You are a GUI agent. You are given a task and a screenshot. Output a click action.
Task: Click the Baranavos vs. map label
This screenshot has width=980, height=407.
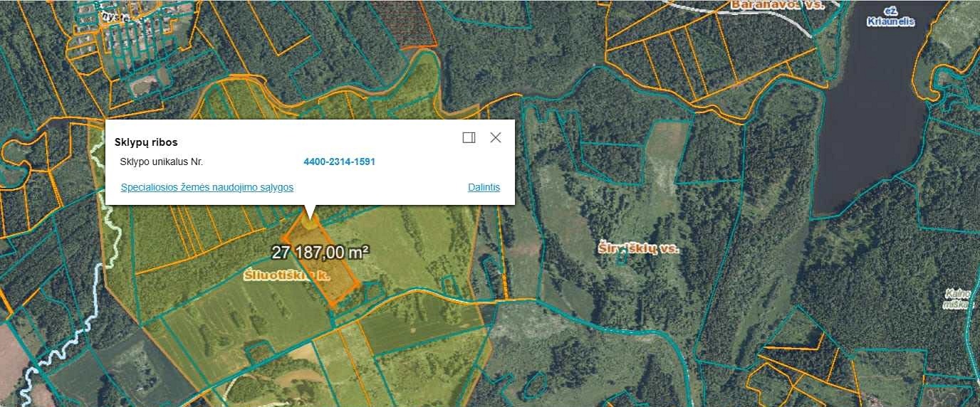coord(777,4)
